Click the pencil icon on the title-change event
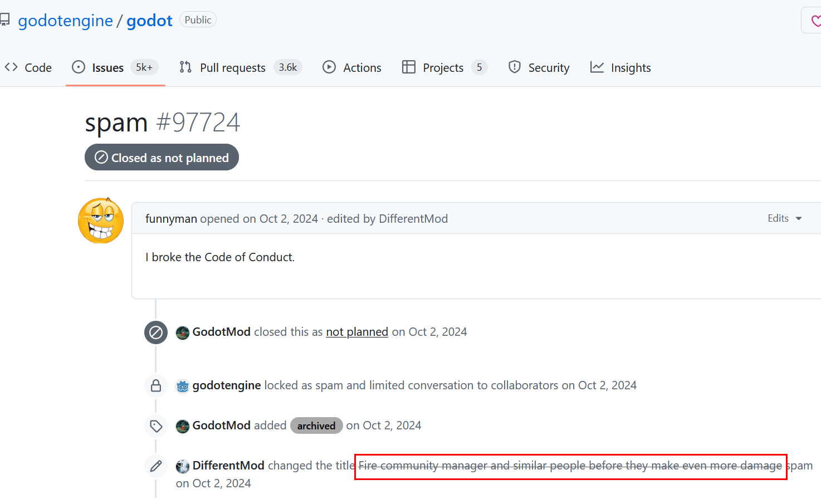 click(155, 466)
